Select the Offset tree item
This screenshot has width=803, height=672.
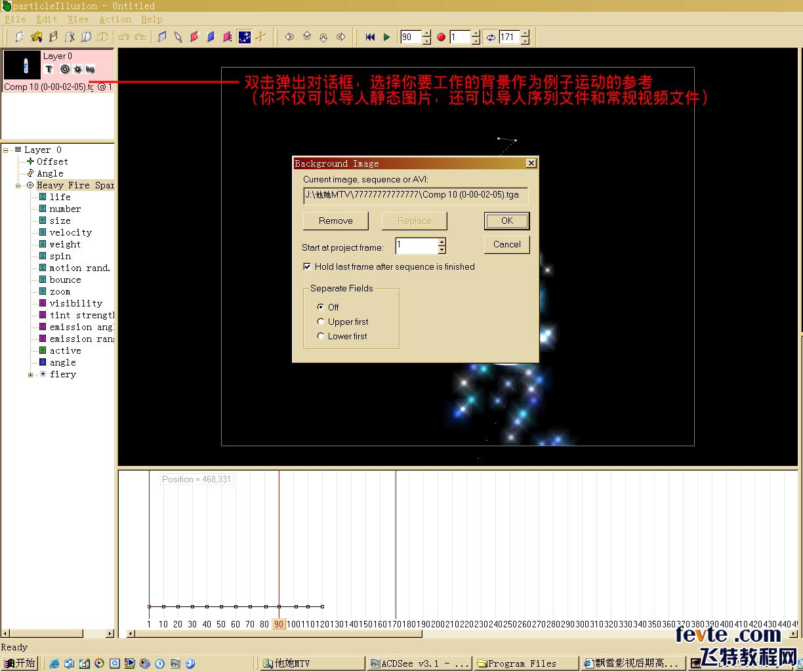coord(52,161)
